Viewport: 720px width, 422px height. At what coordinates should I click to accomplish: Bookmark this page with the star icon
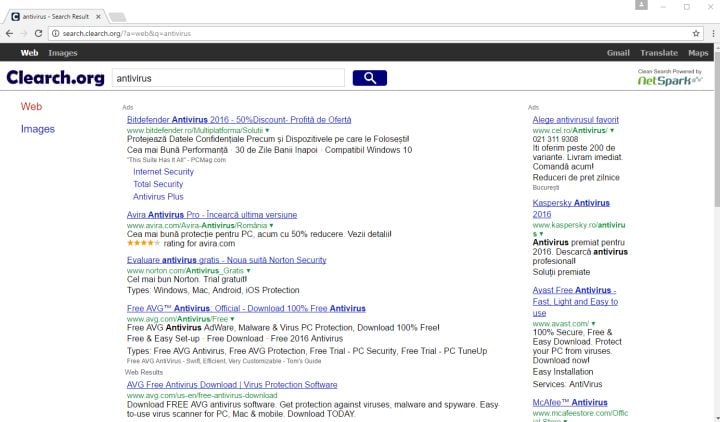(x=696, y=34)
